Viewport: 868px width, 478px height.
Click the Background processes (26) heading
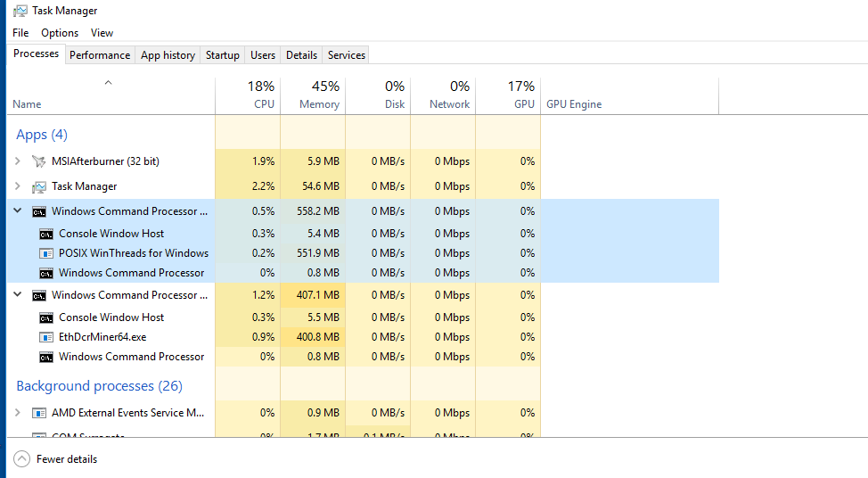pos(99,386)
